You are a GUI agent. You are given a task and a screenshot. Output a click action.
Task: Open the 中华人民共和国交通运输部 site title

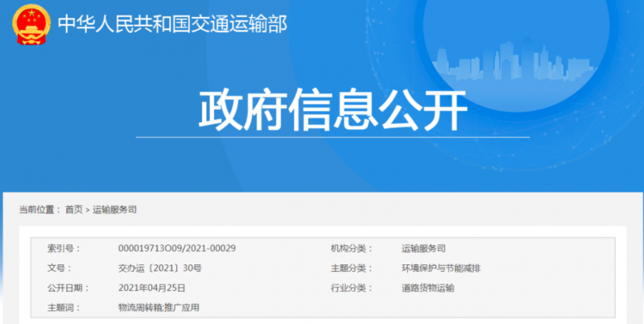[172, 24]
